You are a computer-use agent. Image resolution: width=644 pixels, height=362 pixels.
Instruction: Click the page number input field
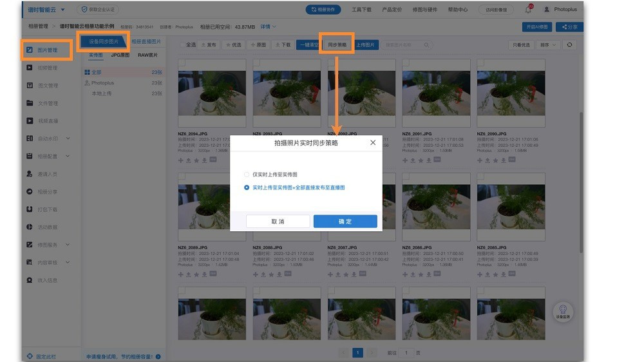click(406, 353)
